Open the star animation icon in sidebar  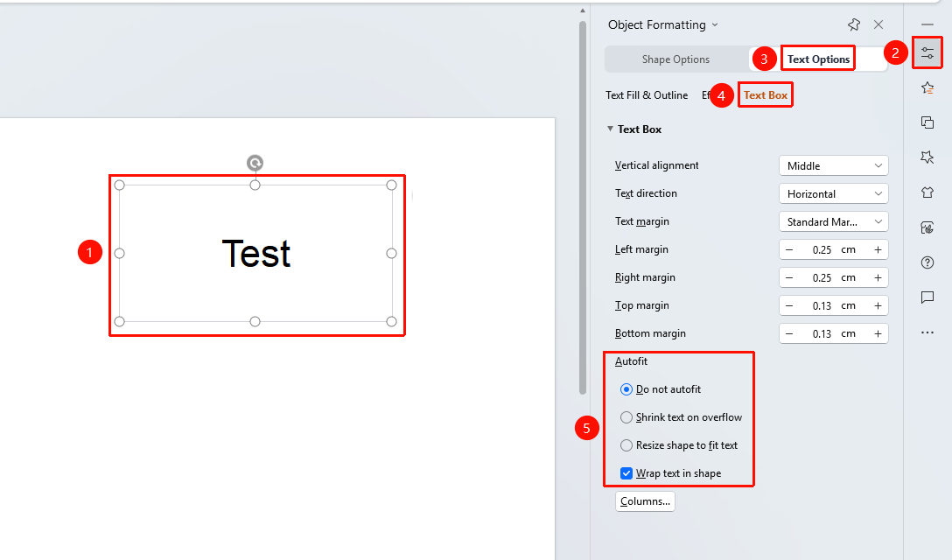click(x=927, y=88)
